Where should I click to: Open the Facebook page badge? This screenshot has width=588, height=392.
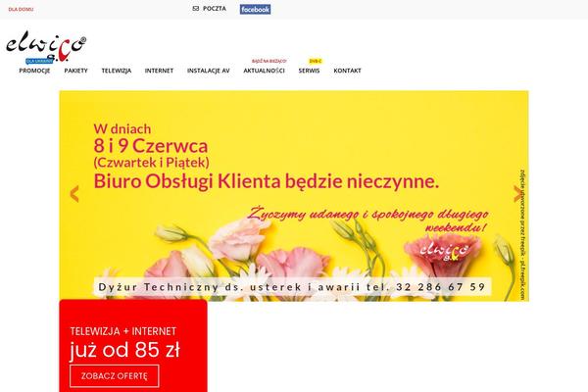[255, 10]
